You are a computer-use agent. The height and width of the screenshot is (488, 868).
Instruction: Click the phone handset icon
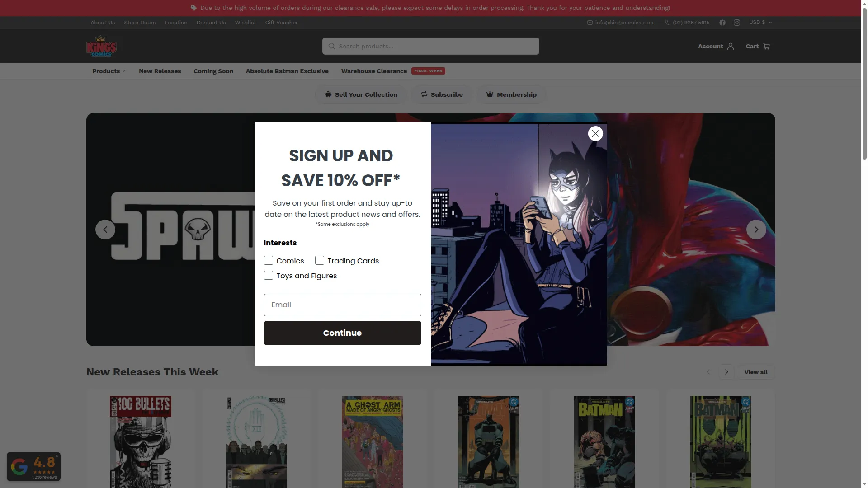click(668, 23)
